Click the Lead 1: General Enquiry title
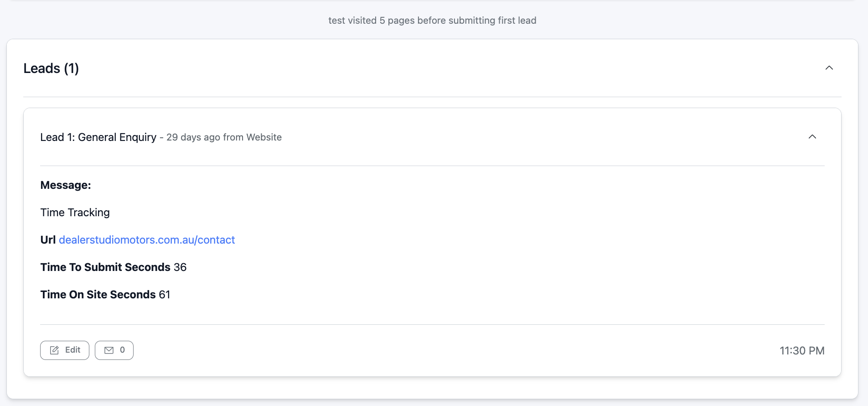This screenshot has width=868, height=406. (x=98, y=137)
